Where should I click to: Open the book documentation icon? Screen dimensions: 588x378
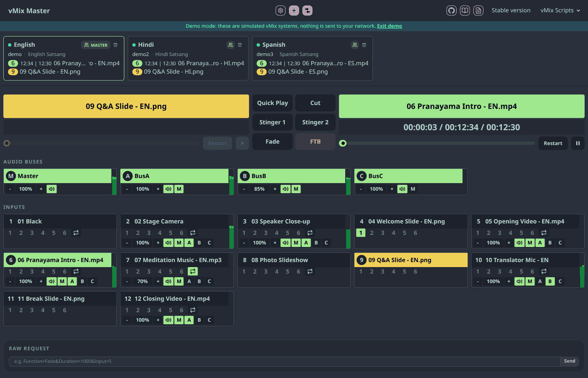tap(465, 11)
